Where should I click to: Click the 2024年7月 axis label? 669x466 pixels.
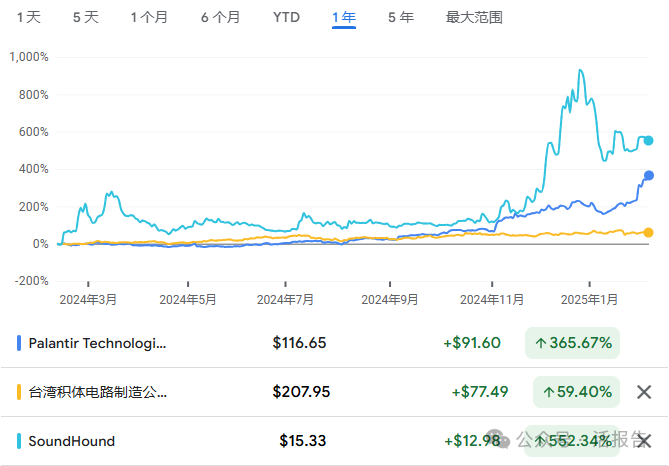[285, 300]
